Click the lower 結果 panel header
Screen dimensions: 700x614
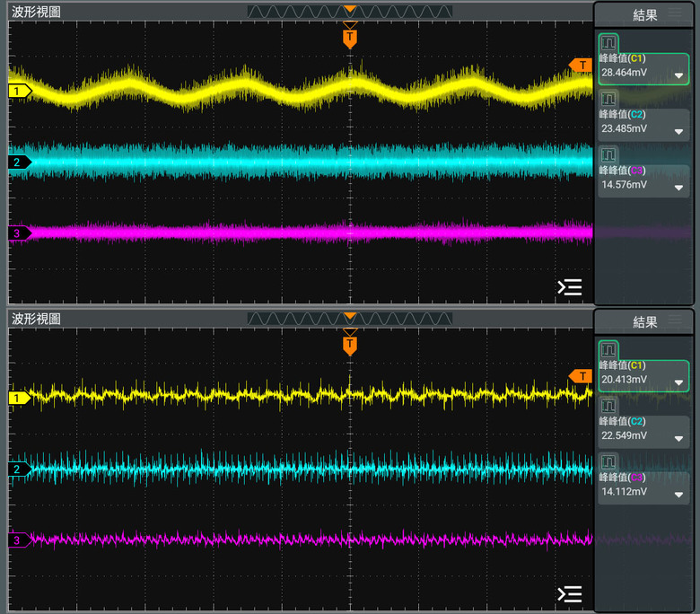point(644,321)
